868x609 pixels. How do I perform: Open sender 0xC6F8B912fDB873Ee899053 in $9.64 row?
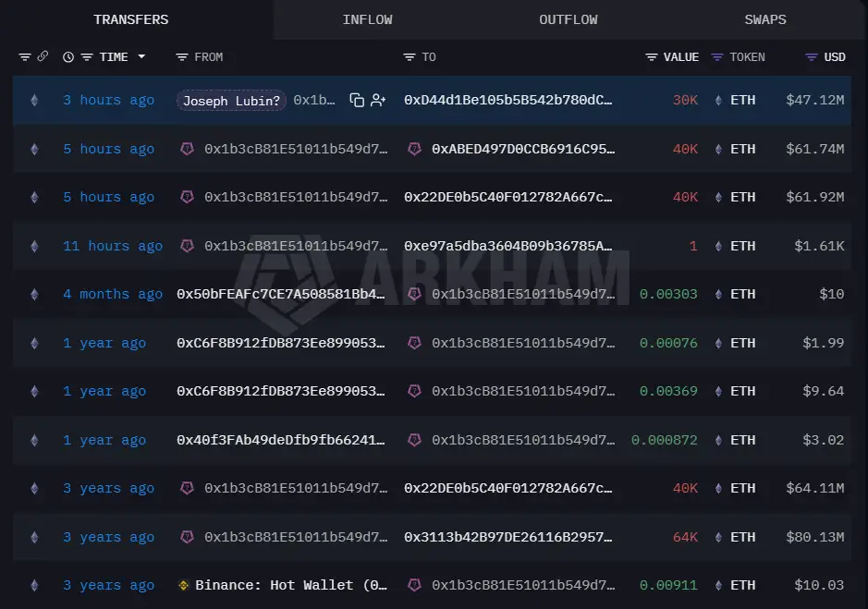[x=281, y=391]
